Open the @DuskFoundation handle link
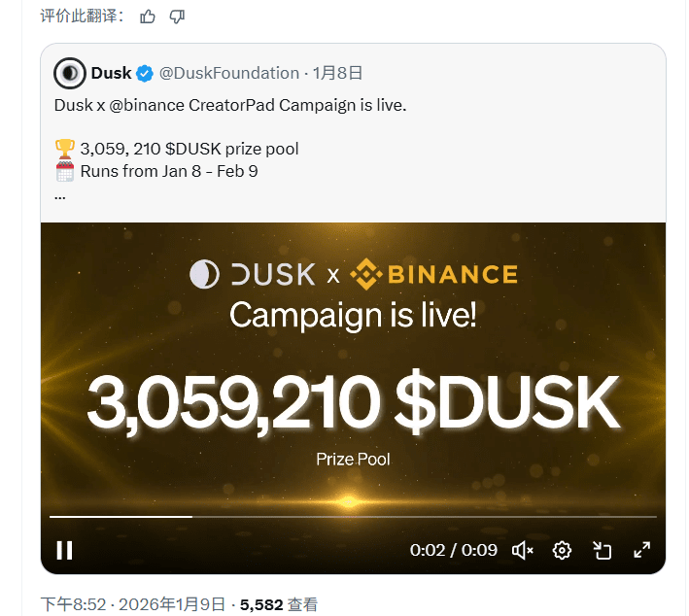The height and width of the screenshot is (616, 689). (228, 73)
